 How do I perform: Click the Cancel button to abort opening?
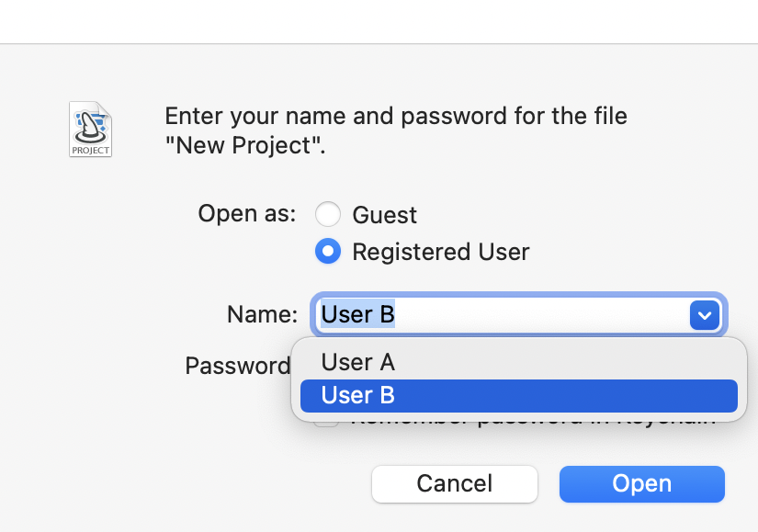pos(454,483)
